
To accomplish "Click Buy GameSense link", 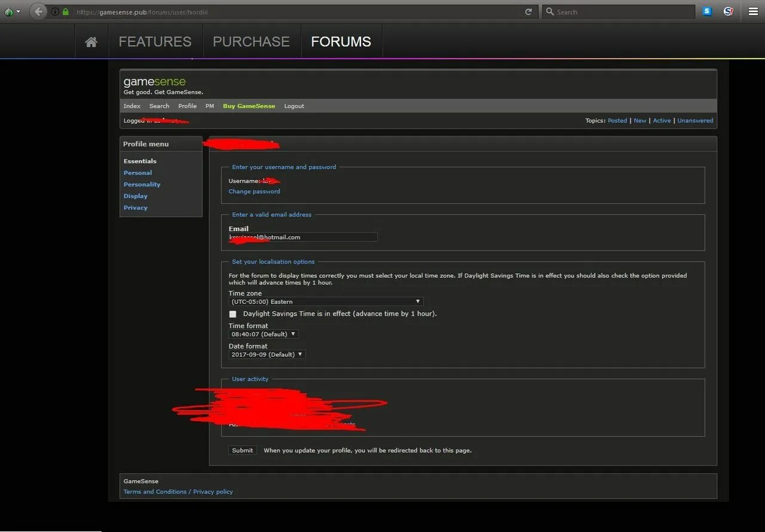I will (249, 106).
